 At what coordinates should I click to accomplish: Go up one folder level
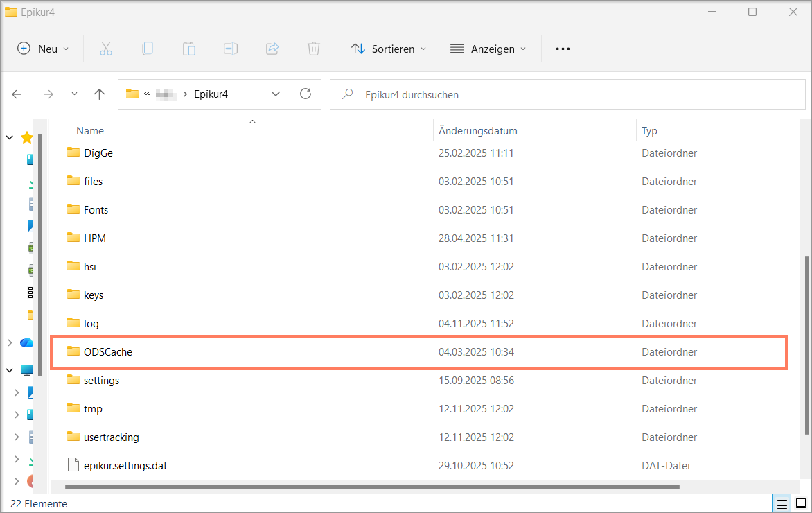100,94
